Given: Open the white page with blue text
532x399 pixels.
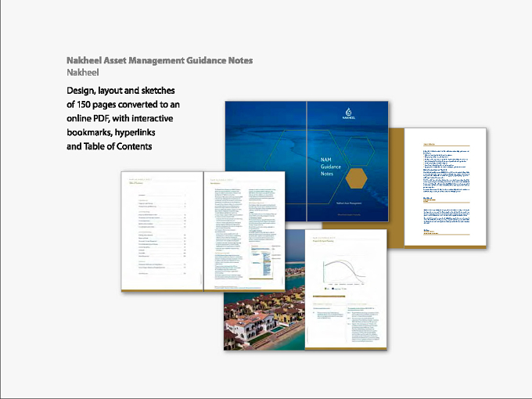Looking at the screenshot, I should pyautogui.click(x=445, y=188).
